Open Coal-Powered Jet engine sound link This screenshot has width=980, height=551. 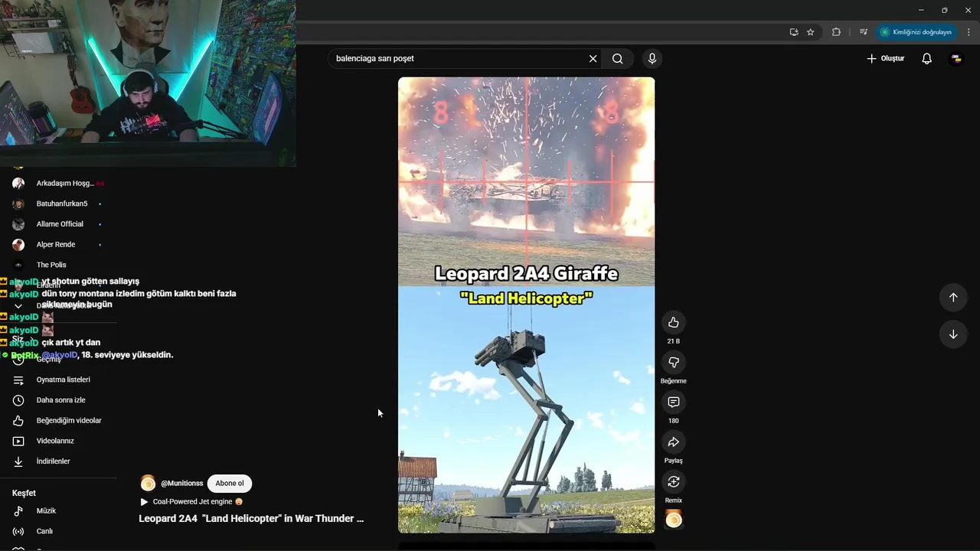coord(191,502)
